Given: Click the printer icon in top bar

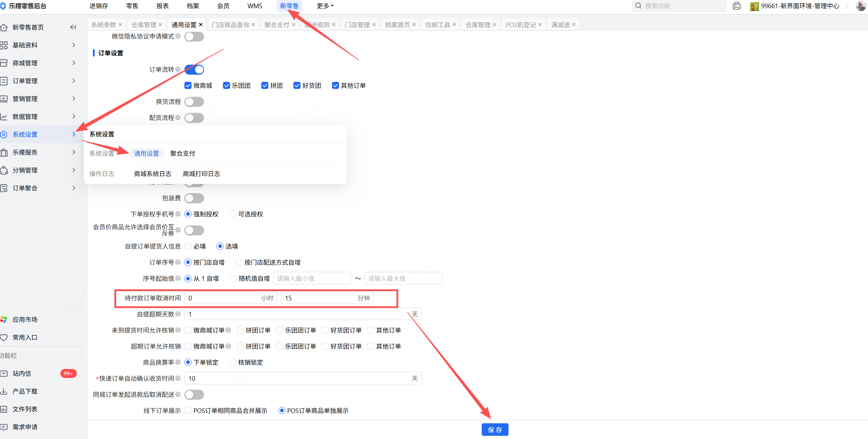Looking at the screenshot, I should click(736, 6).
